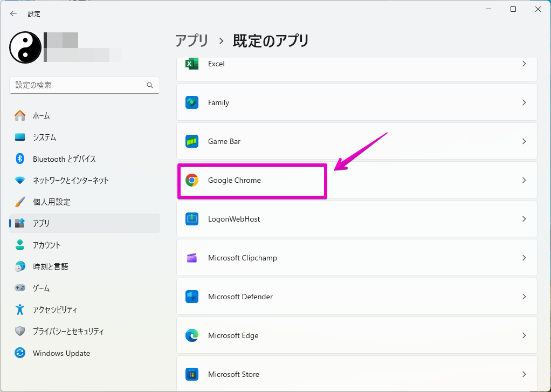This screenshot has width=551, height=392.
Task: Click the Microsoft Edge icon
Action: 192,335
